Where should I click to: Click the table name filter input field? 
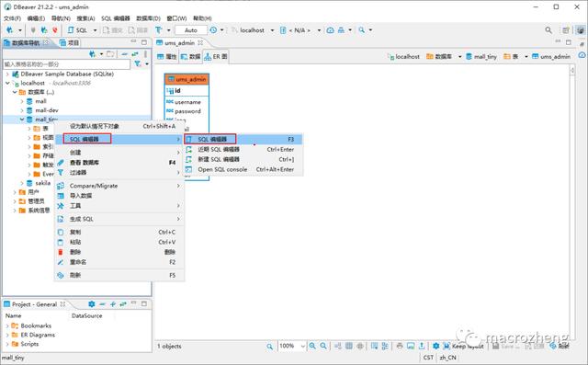[66, 64]
